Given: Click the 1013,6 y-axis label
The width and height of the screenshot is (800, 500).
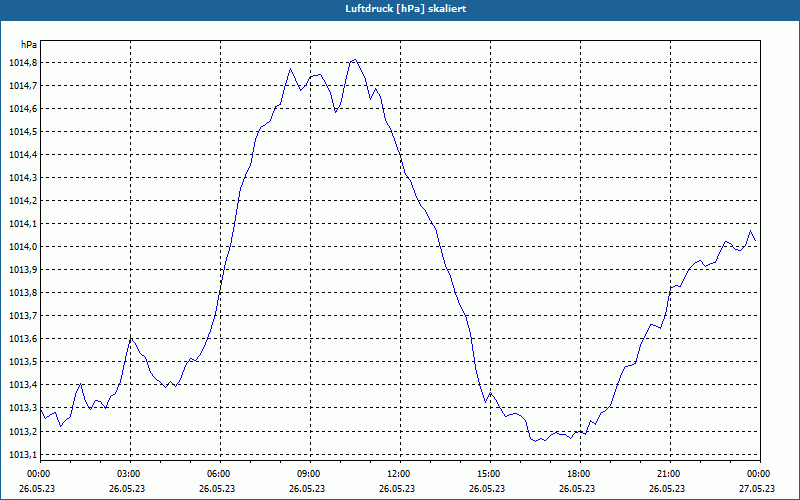Looking at the screenshot, I should [x=23, y=339].
